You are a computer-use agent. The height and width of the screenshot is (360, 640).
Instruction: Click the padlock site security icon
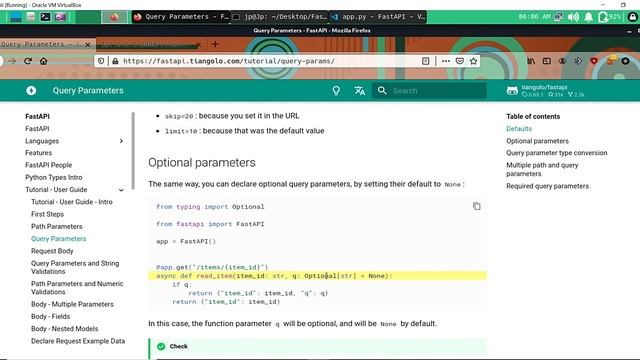(115, 61)
